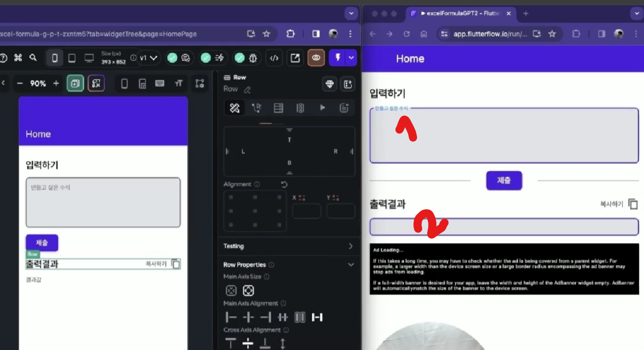Collapse the left panel chevron

[x=3, y=83]
